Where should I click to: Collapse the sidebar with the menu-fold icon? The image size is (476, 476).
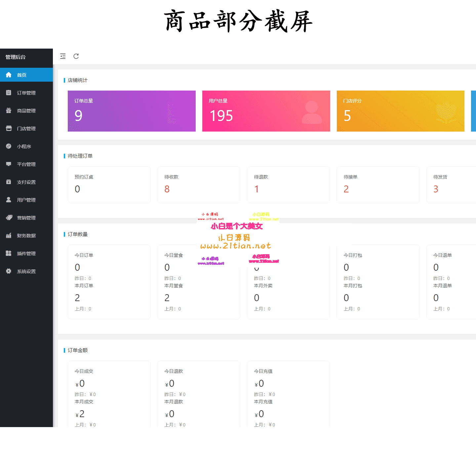63,56
